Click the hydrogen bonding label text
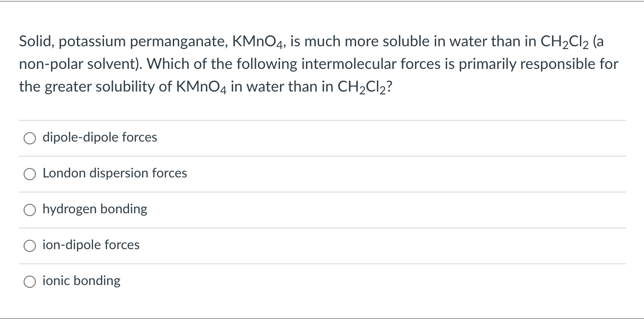Screen dimensions: 644x319 pos(95,209)
